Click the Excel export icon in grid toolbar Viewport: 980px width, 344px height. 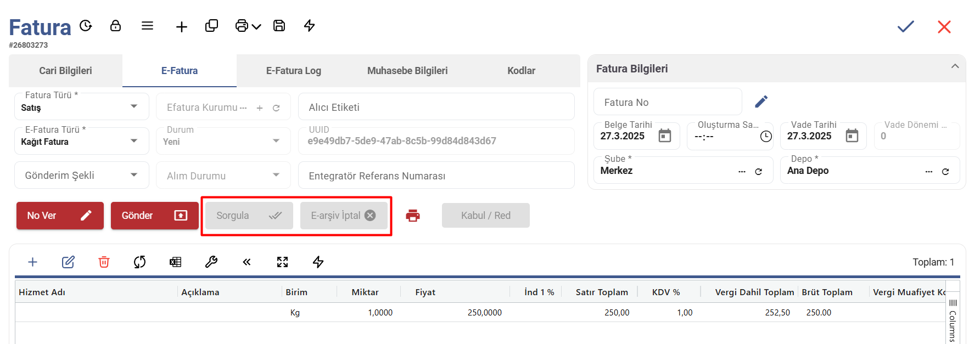point(175,262)
